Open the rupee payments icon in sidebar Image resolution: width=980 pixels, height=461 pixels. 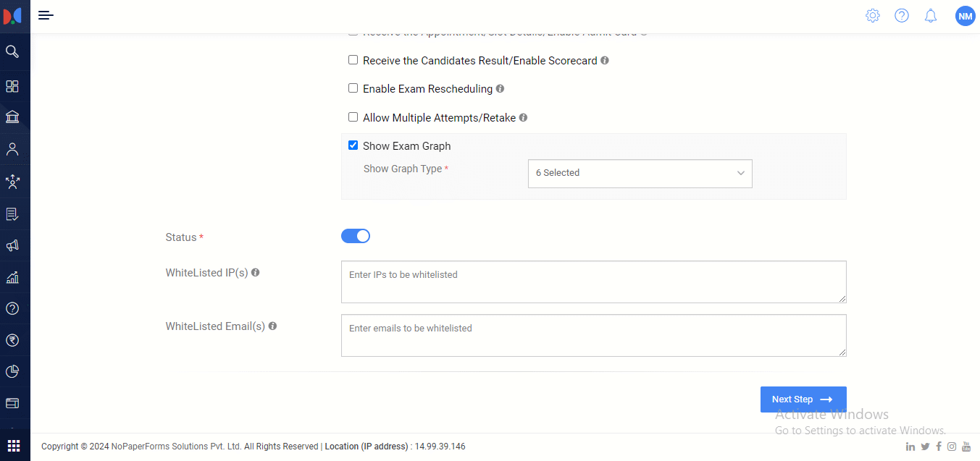point(12,340)
